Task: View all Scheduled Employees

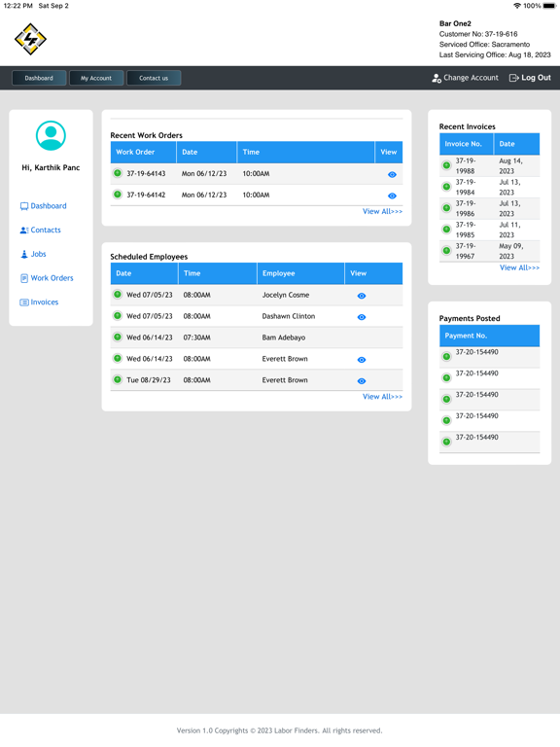Action: point(382,397)
